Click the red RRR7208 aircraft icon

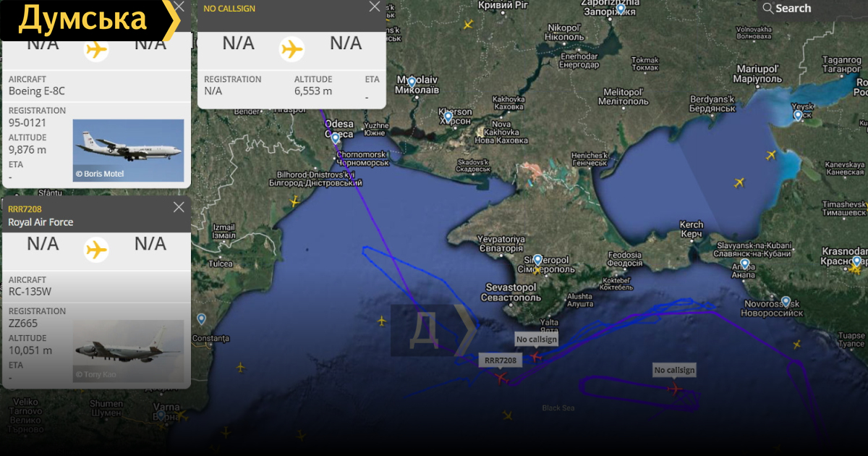[x=500, y=377]
